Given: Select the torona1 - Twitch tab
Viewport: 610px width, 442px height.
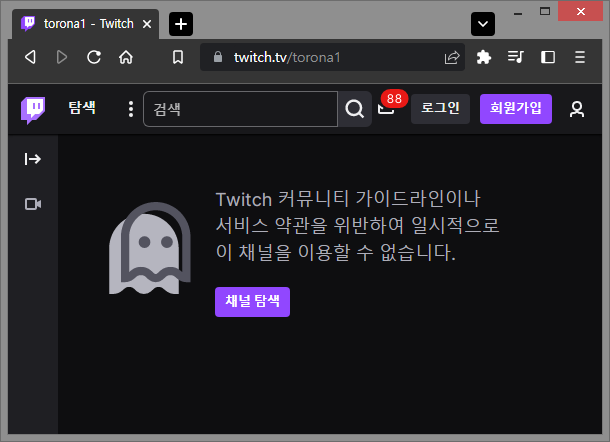Looking at the screenshot, I should point(86,24).
